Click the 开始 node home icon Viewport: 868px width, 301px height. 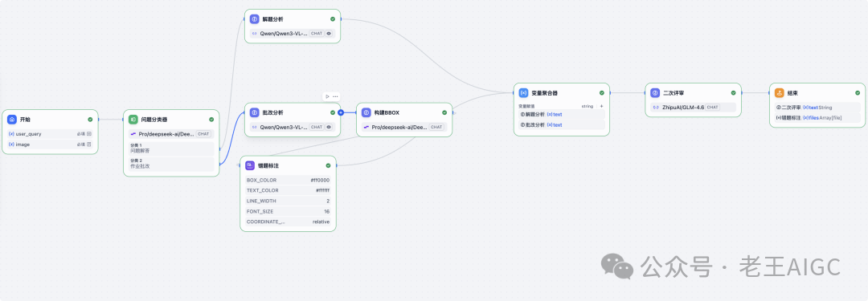(11, 119)
